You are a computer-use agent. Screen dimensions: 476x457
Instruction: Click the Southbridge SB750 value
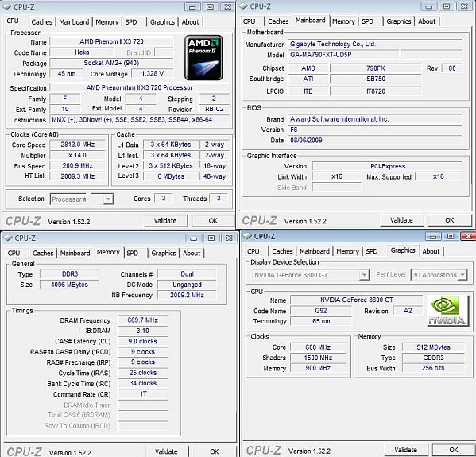pyautogui.click(x=376, y=79)
